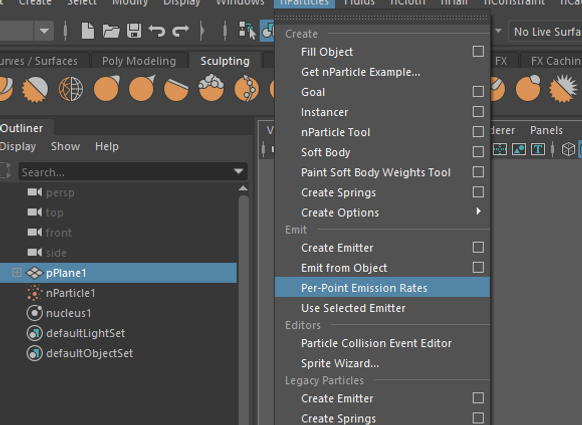582x425 pixels.
Task: Select the sculpt tool with dotted curve
Action: tap(246, 88)
